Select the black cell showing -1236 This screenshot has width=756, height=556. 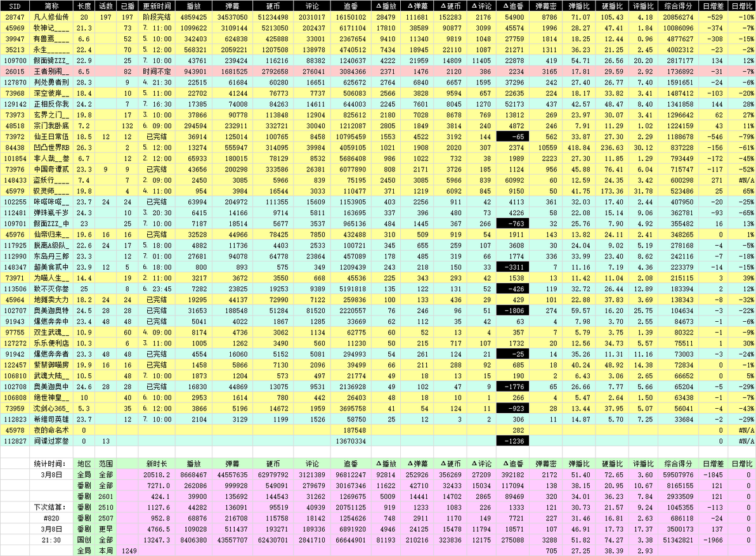point(513,440)
